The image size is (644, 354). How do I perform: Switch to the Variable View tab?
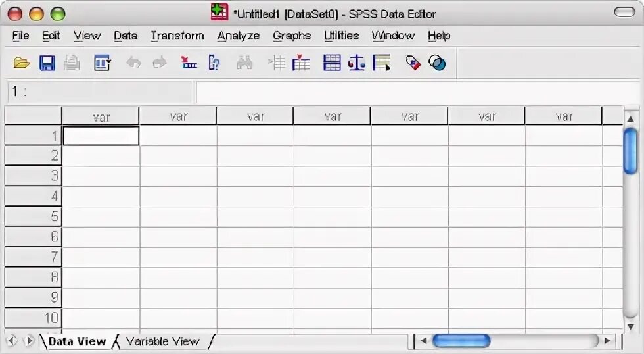coord(163,341)
